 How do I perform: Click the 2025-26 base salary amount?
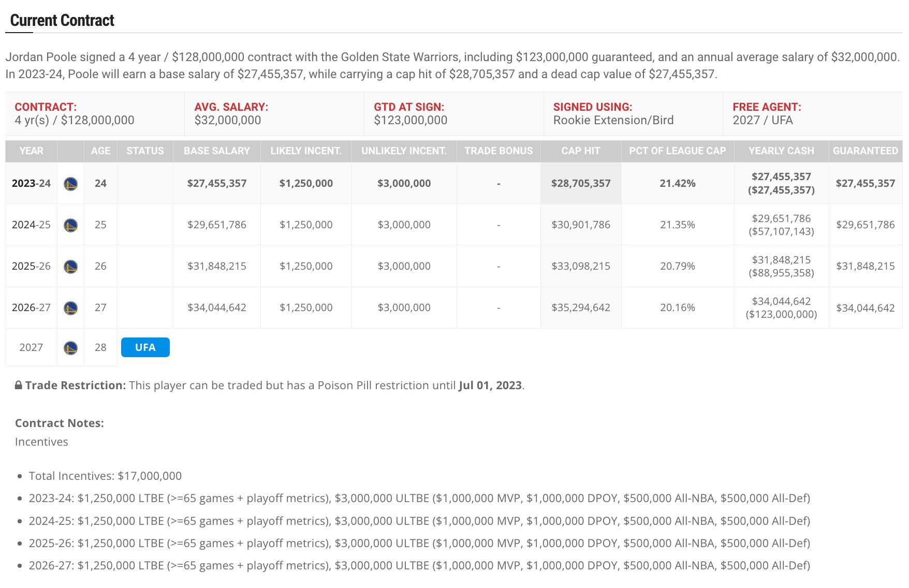pos(216,266)
